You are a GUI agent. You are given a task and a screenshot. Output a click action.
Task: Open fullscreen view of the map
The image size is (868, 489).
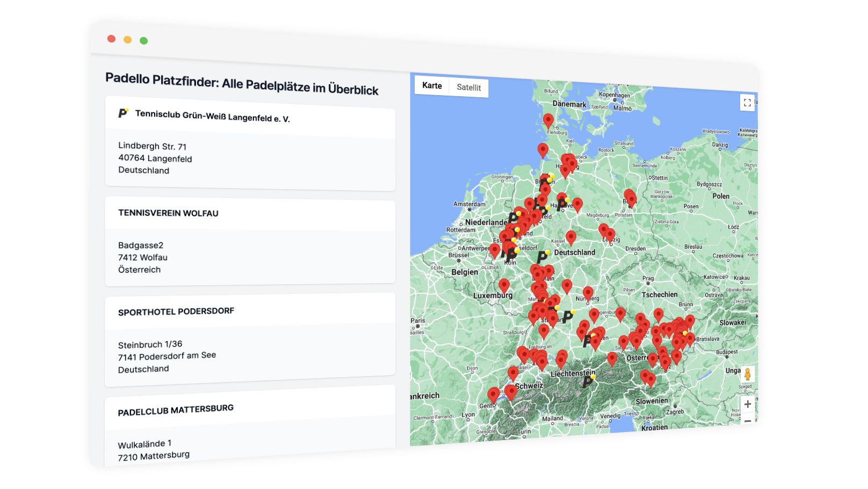(x=747, y=103)
